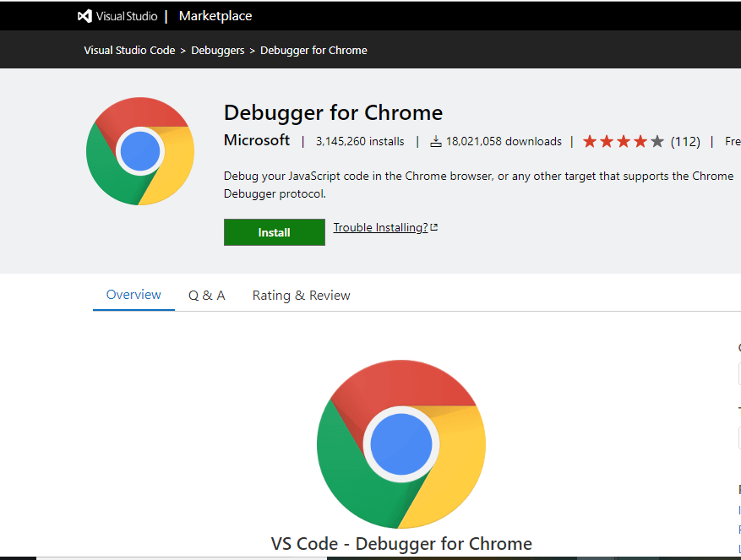Open the Microsoft publisher link
Screen dimensions: 741x560
(x=257, y=140)
